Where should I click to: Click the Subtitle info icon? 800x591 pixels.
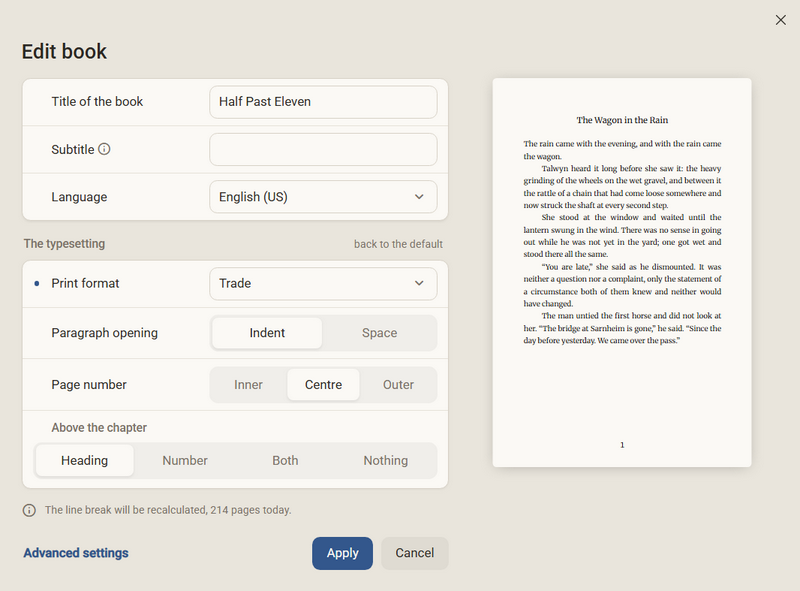click(x=104, y=149)
